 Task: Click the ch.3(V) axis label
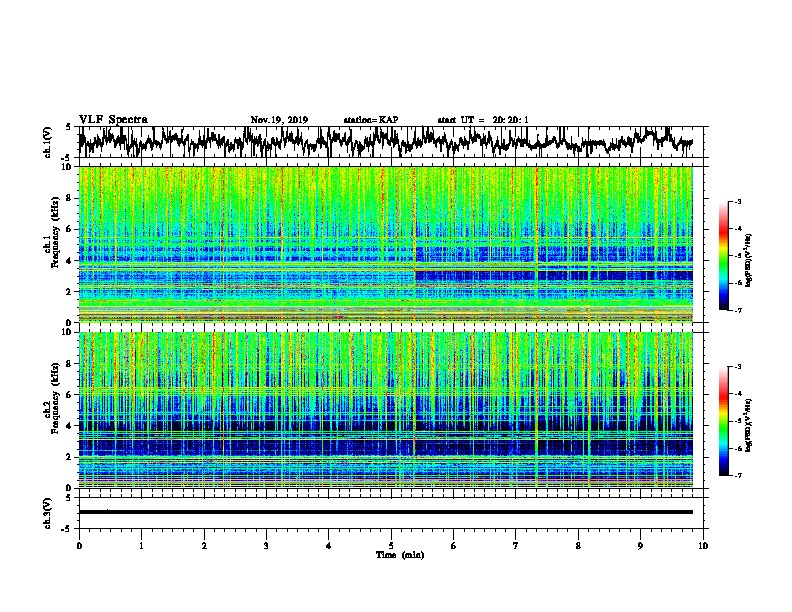[x=48, y=513]
